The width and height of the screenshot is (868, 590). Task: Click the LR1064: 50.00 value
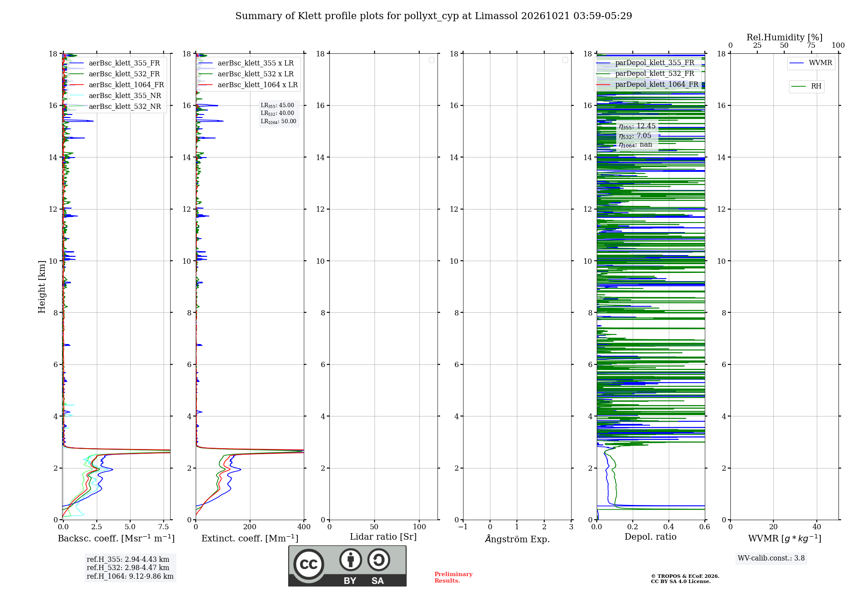279,121
